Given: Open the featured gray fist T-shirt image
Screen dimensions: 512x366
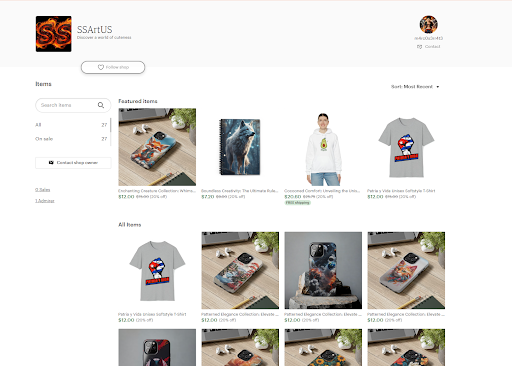Looking at the screenshot, I should (406, 147).
